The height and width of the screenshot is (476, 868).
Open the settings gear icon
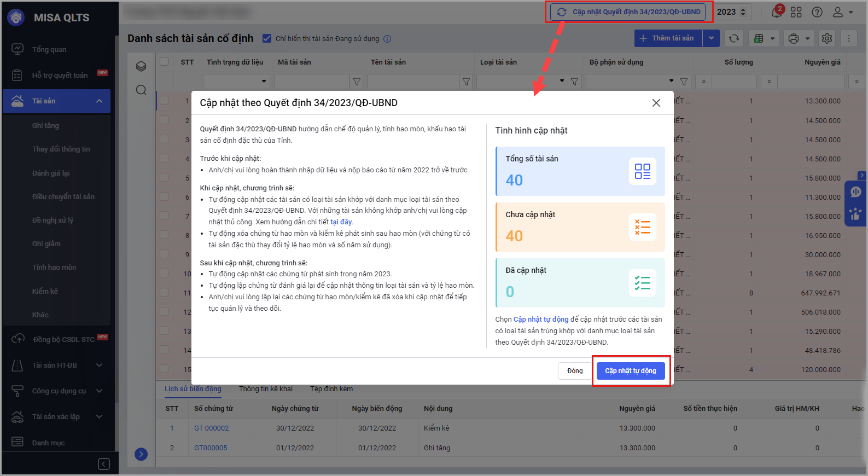[x=827, y=38]
